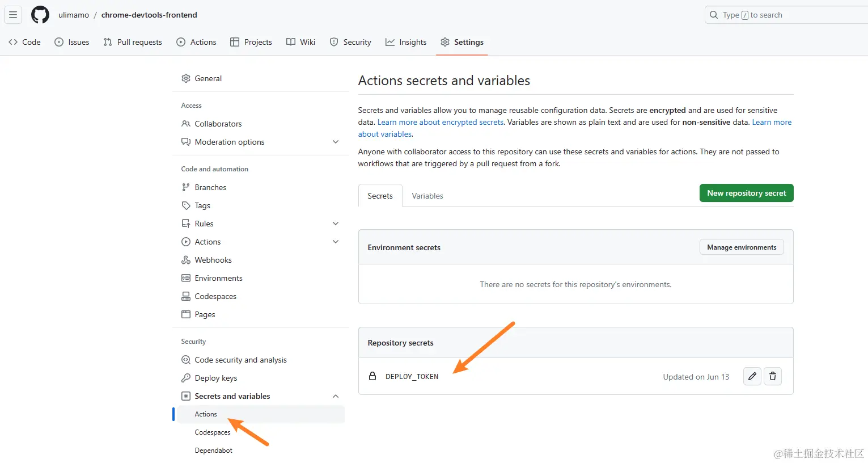Delete DEPLOY_TOKEN using the trash icon
The width and height of the screenshot is (868, 463).
click(773, 376)
